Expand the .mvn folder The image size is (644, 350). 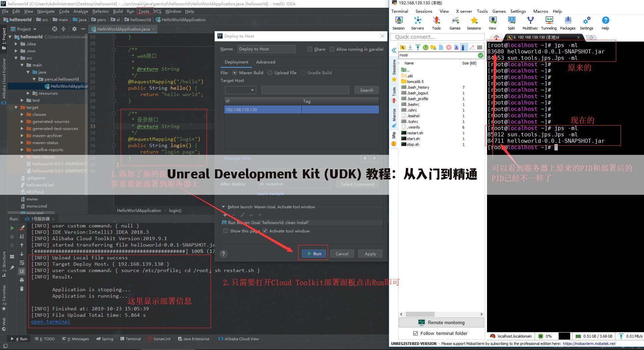coord(16,51)
